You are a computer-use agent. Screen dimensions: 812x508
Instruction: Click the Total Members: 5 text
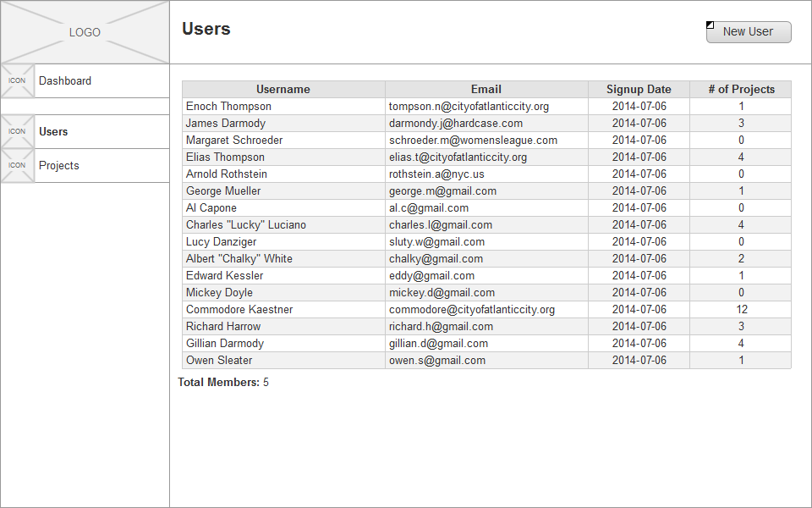(223, 383)
